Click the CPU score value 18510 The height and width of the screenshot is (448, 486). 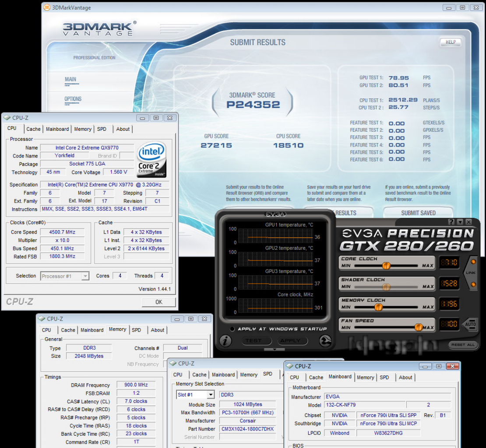pyautogui.click(x=288, y=145)
